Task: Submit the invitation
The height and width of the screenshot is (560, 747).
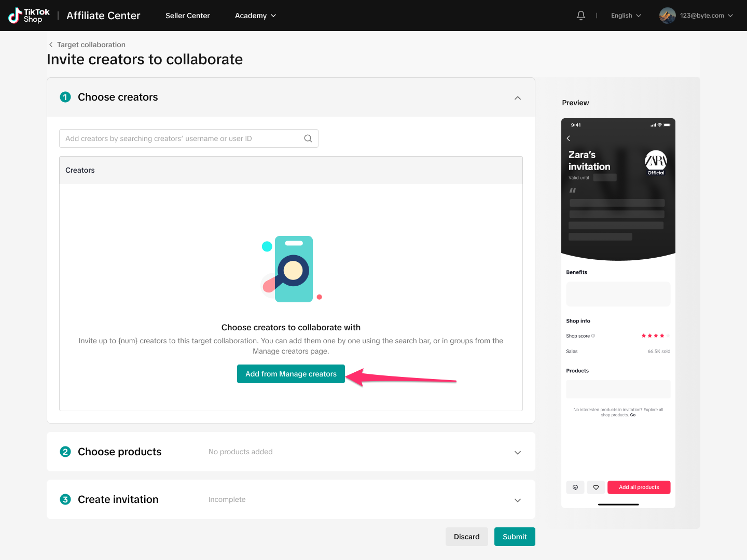Action: click(x=515, y=537)
